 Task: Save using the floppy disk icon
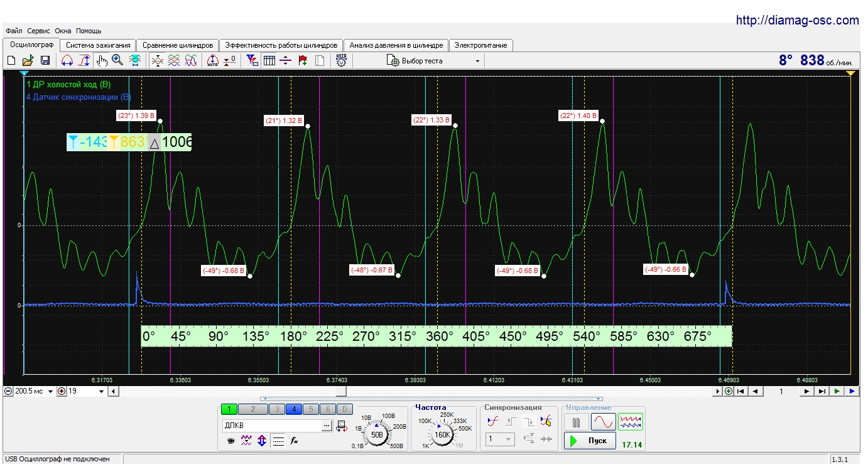coord(45,61)
